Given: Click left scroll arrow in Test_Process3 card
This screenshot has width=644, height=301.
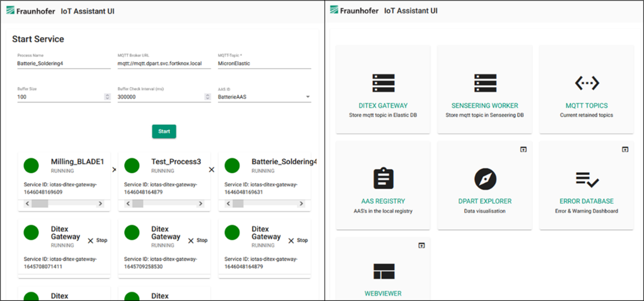Looking at the screenshot, I should coord(128,203).
